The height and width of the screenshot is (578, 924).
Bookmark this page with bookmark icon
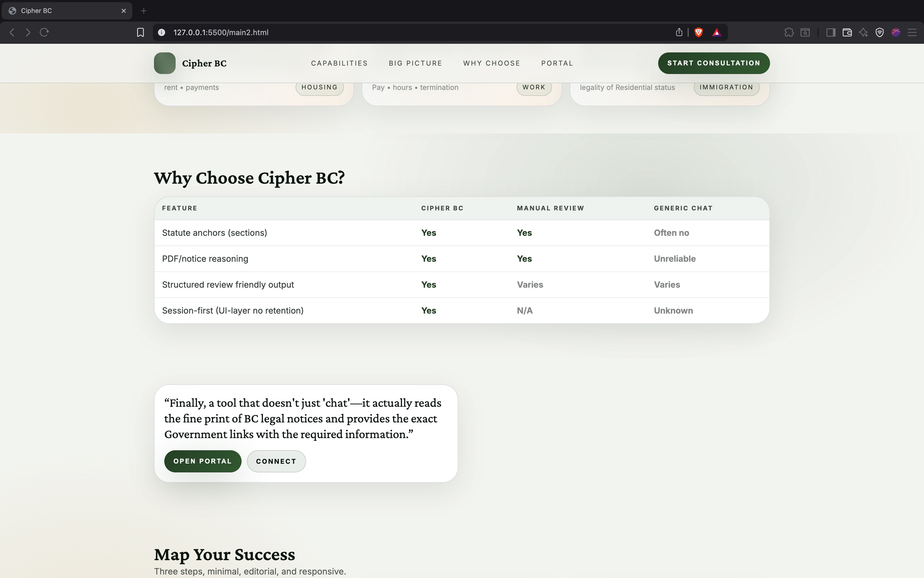140,32
